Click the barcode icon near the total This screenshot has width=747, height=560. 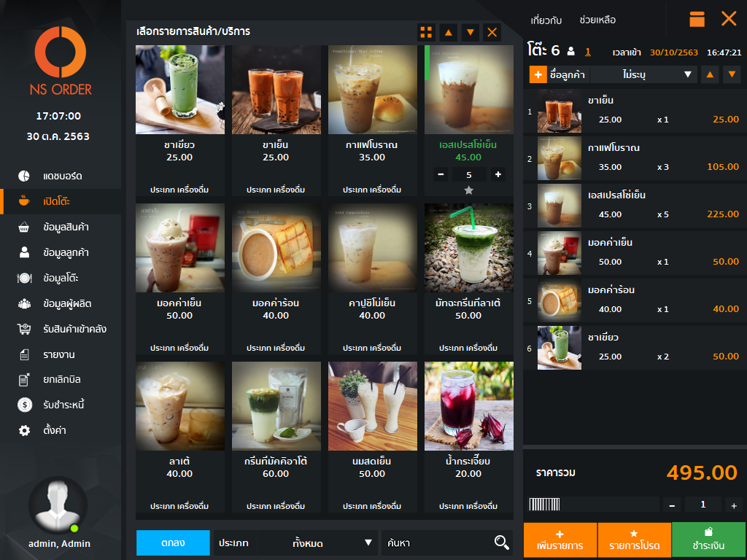coord(544,505)
